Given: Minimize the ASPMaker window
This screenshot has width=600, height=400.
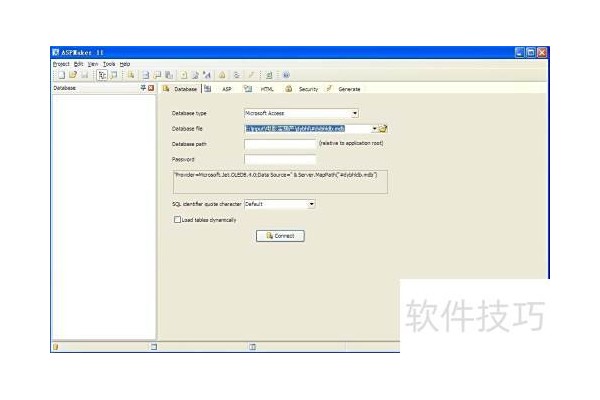Looking at the screenshot, I should click(x=520, y=52).
